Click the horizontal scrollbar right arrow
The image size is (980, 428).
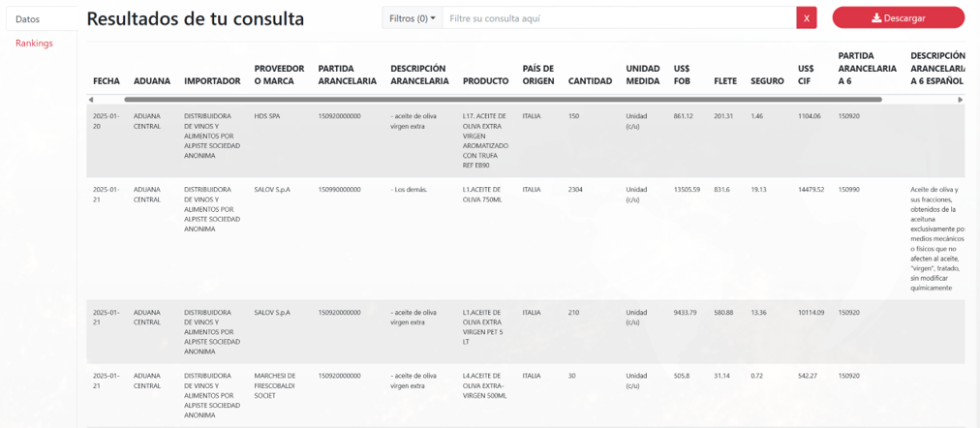(x=961, y=100)
